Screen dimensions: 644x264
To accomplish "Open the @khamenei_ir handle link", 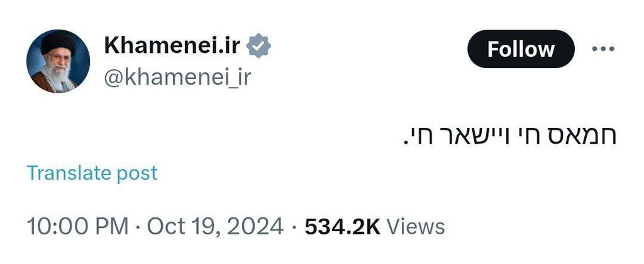I will click(x=177, y=77).
